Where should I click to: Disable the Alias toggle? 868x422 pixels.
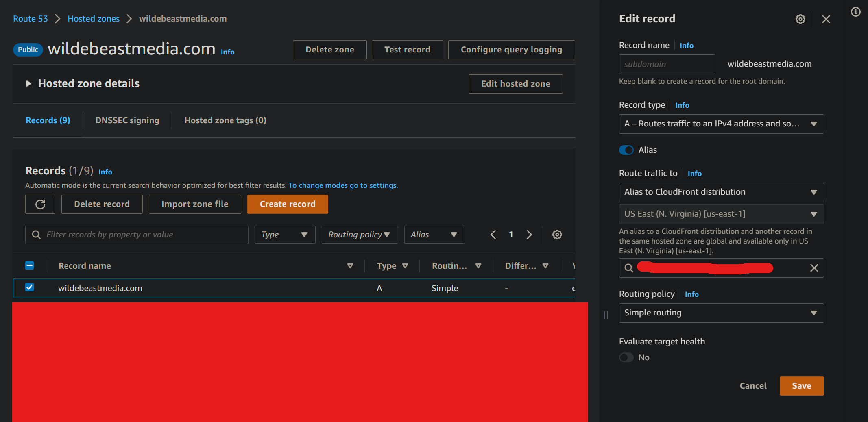click(x=626, y=150)
